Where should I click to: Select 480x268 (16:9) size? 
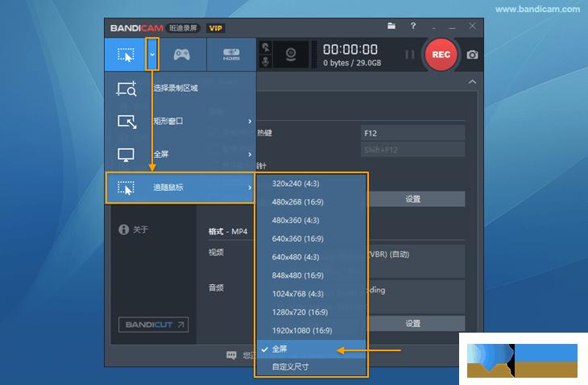(x=311, y=201)
